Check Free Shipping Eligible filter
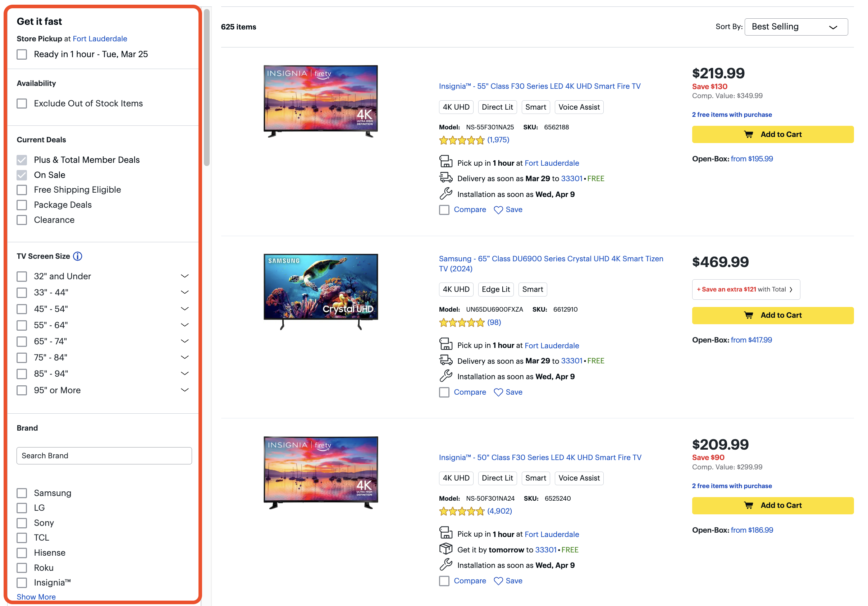 [x=22, y=190]
